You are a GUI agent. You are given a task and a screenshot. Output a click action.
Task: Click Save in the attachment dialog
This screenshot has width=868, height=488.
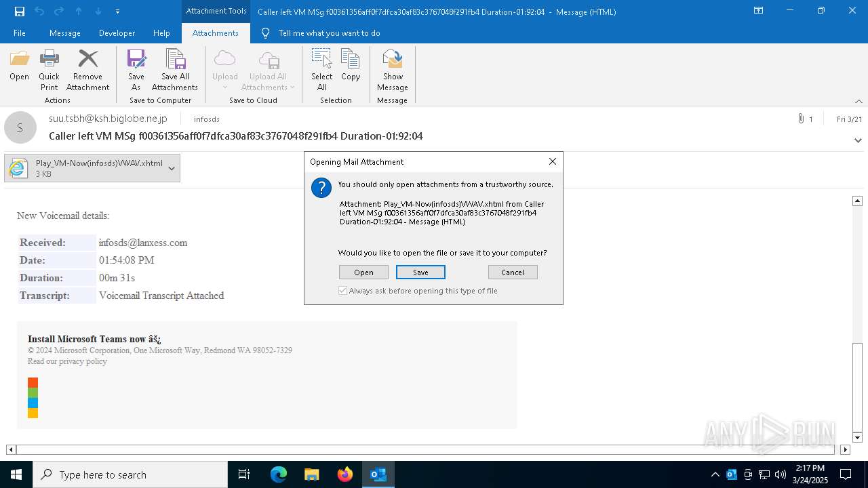(x=420, y=272)
